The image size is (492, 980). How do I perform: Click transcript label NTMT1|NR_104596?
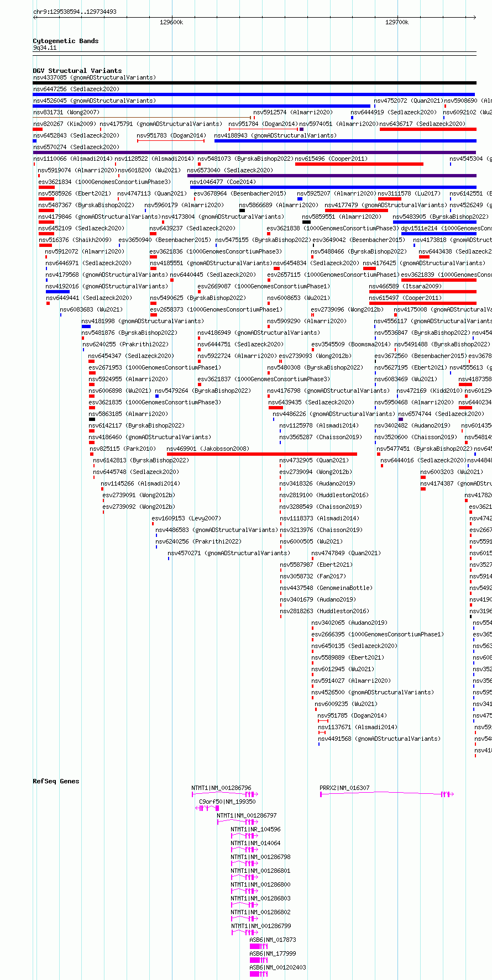(x=256, y=829)
